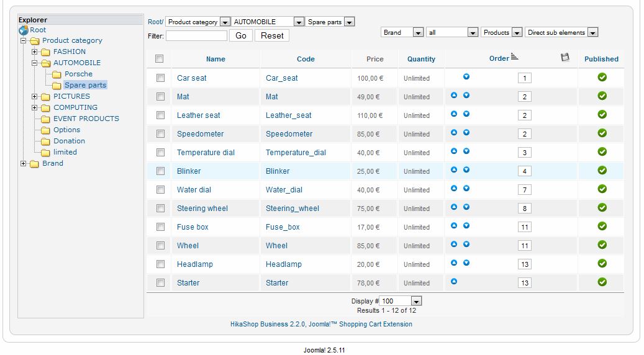This screenshot has width=644, height=355.
Task: Move Mat up in order
Action: [x=454, y=95]
